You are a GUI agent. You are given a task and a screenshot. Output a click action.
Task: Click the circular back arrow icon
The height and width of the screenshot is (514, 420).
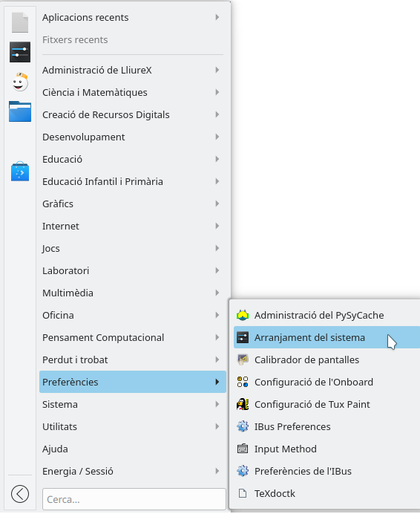(20, 494)
